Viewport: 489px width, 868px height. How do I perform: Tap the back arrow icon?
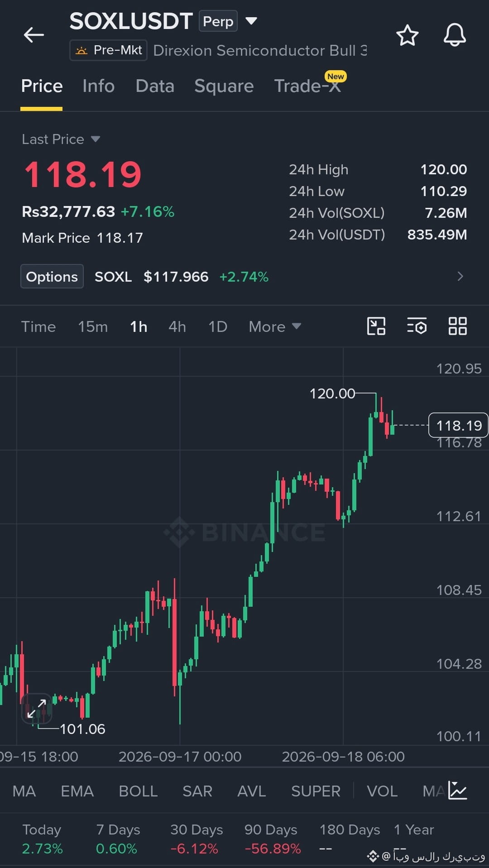(x=34, y=35)
